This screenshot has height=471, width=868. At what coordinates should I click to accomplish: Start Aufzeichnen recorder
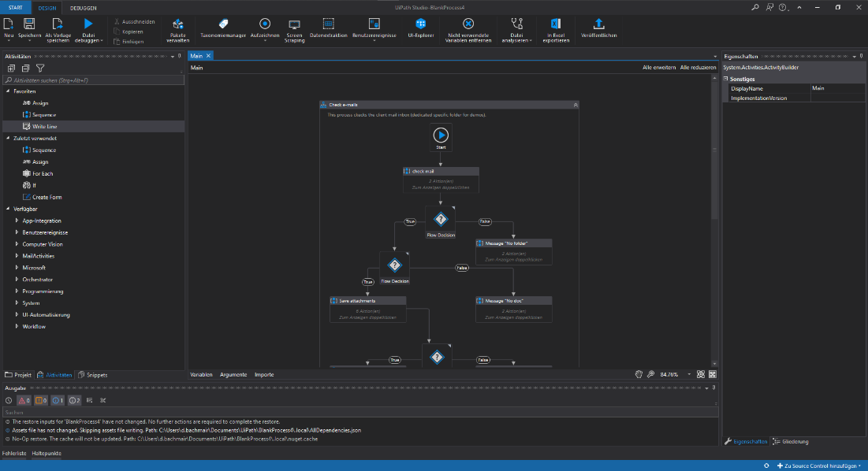pyautogui.click(x=265, y=28)
